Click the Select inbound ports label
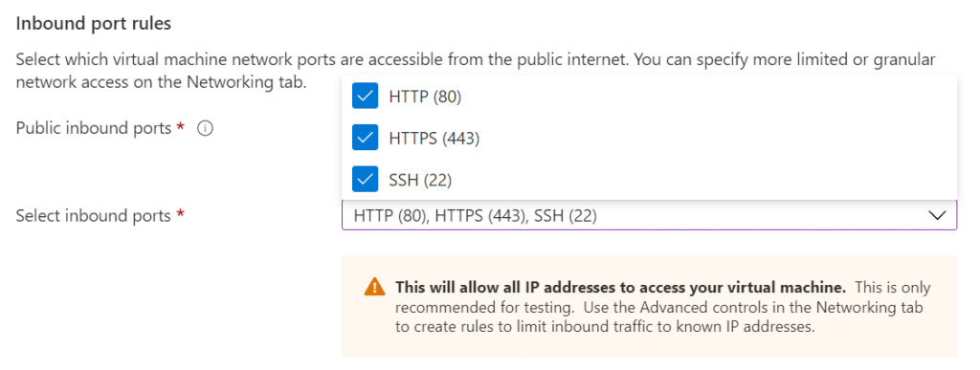This screenshot has width=980, height=370. point(93,216)
